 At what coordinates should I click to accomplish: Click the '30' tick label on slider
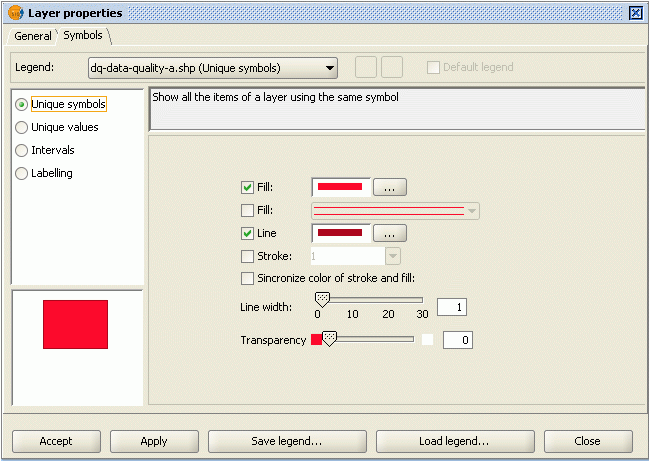click(422, 314)
